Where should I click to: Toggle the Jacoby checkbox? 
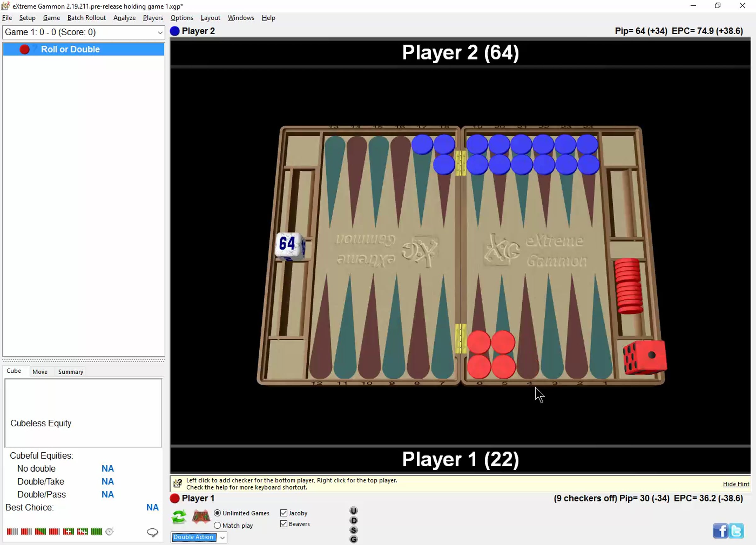[284, 513]
